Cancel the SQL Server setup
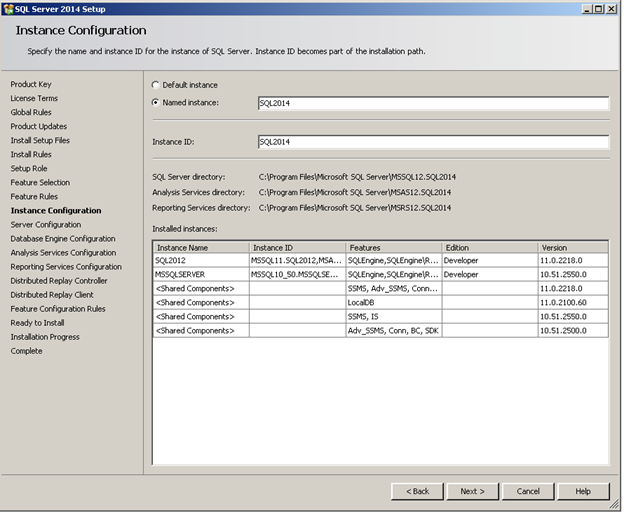This screenshot has width=624, height=513. pyautogui.click(x=528, y=491)
